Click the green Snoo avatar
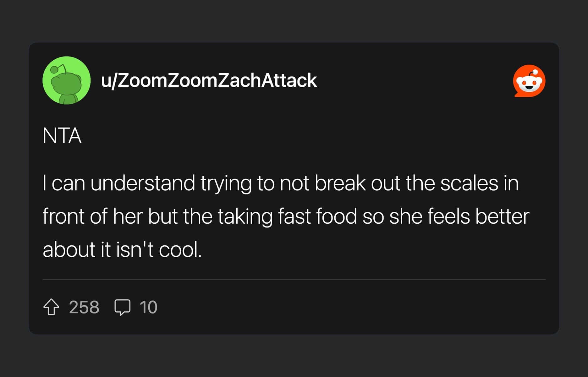Screen dimensions: 588x377 pyautogui.click(x=66, y=80)
